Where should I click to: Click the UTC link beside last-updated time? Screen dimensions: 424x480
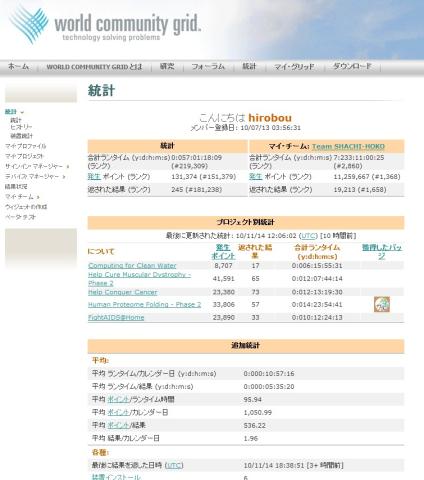point(308,236)
